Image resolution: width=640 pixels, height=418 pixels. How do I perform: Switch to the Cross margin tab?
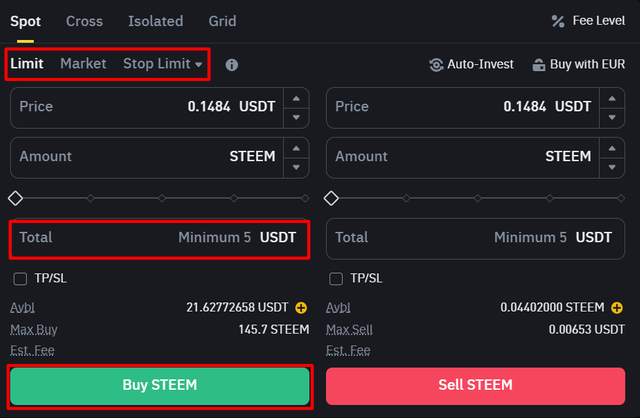(84, 21)
